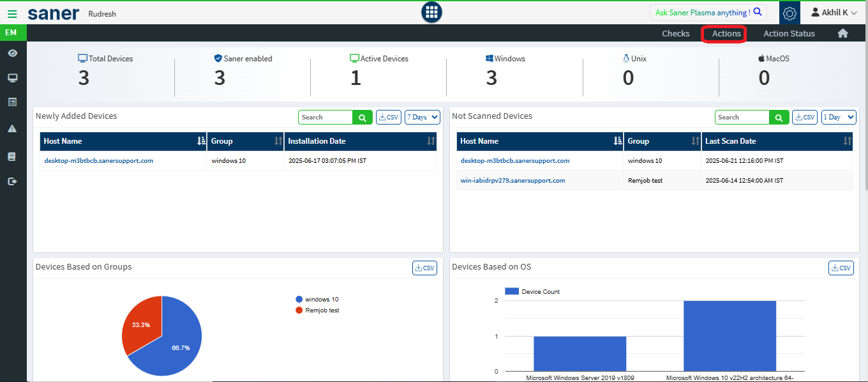
Task: Click installation date 2025-06-17 03:07:05 PM IST
Action: click(327, 160)
